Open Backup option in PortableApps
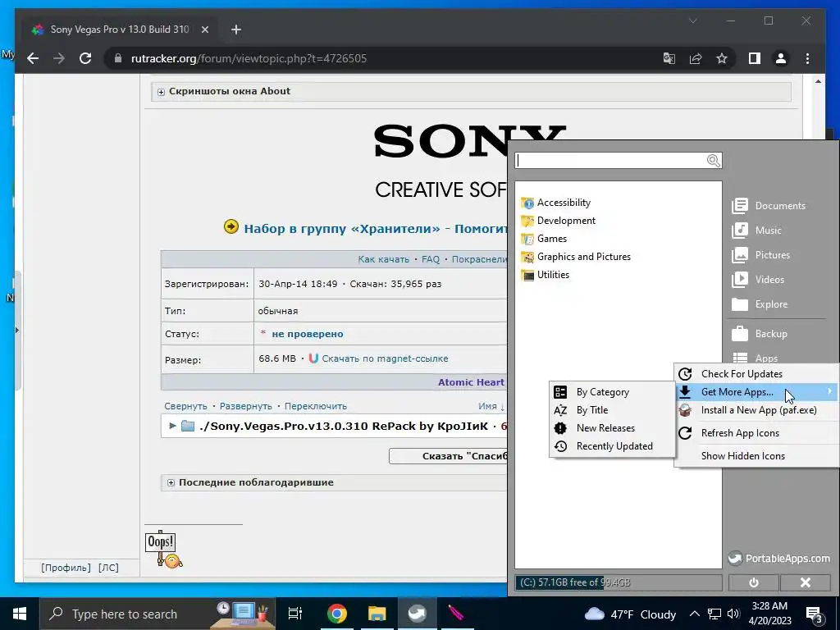The width and height of the screenshot is (840, 630). coord(760,334)
